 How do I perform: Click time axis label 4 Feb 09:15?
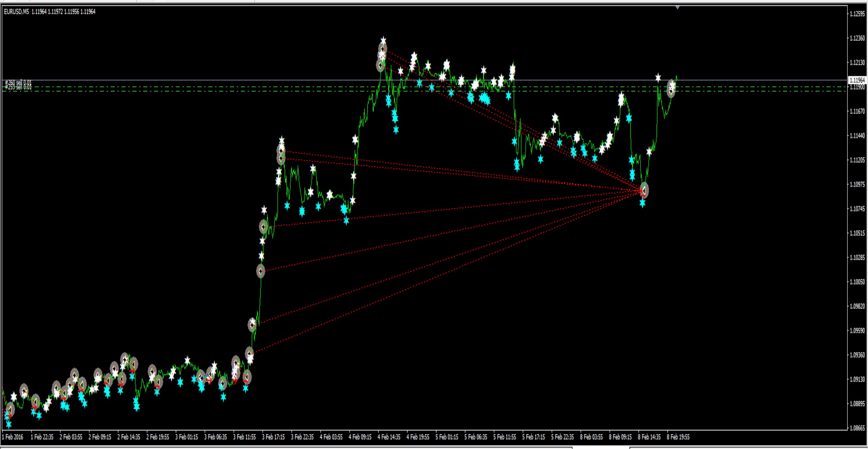[360, 437]
